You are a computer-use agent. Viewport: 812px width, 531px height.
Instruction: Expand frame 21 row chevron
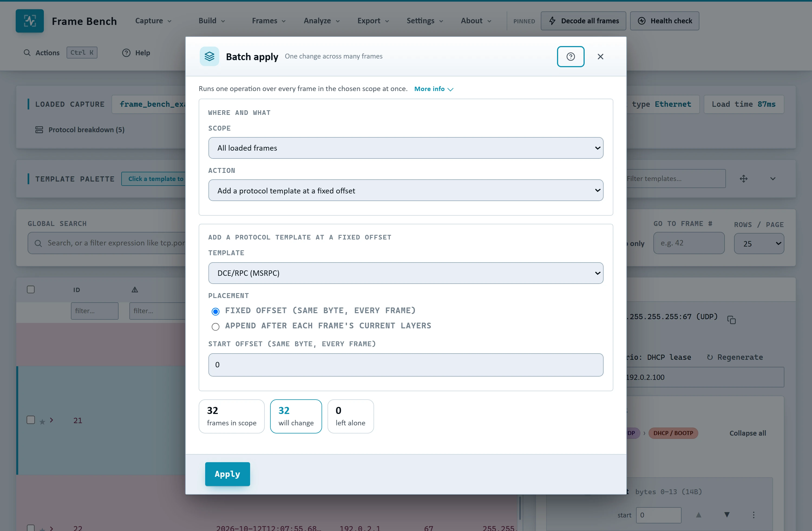pyautogui.click(x=51, y=420)
